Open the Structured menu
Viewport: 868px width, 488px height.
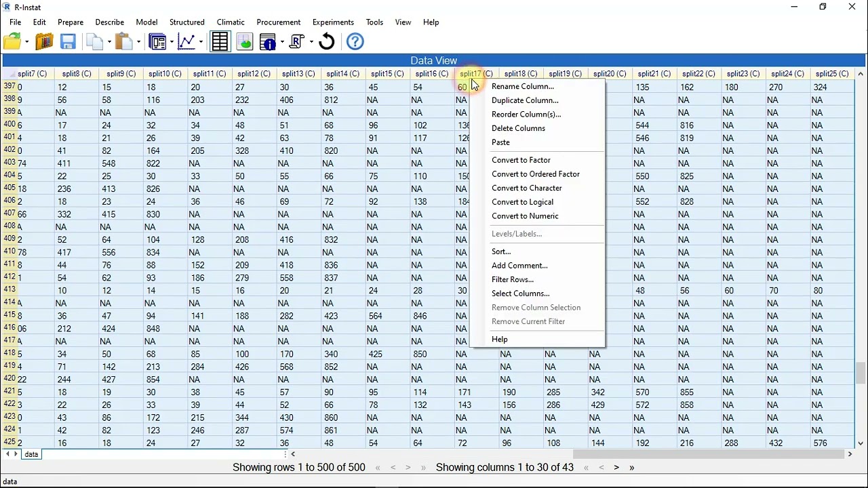pos(186,22)
